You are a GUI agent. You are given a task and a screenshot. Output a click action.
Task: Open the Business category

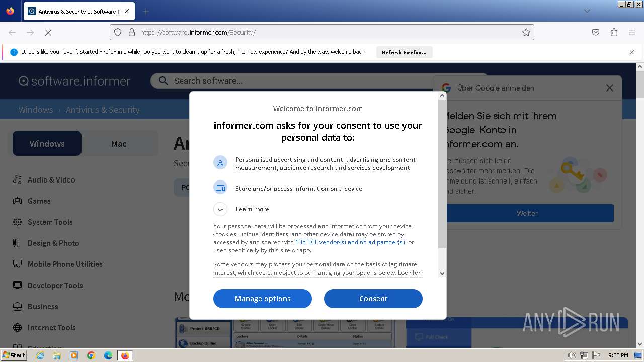pos(43,307)
